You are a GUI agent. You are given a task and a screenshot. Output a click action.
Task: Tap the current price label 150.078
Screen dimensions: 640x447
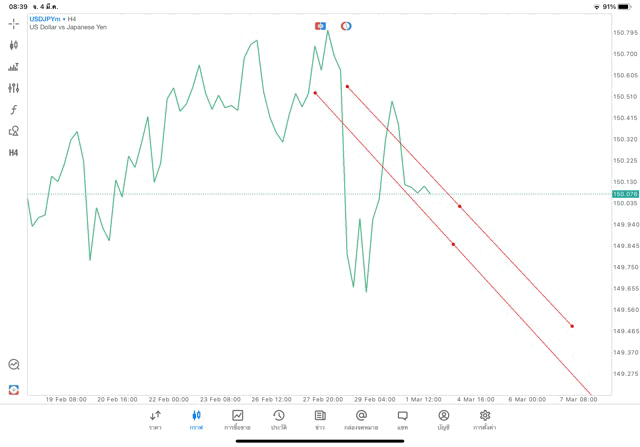[x=624, y=194]
